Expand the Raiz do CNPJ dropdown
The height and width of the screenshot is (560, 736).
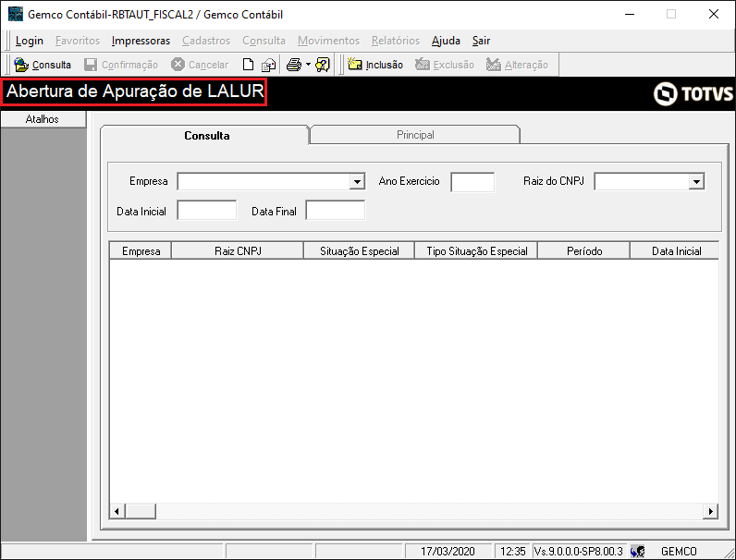tap(697, 181)
